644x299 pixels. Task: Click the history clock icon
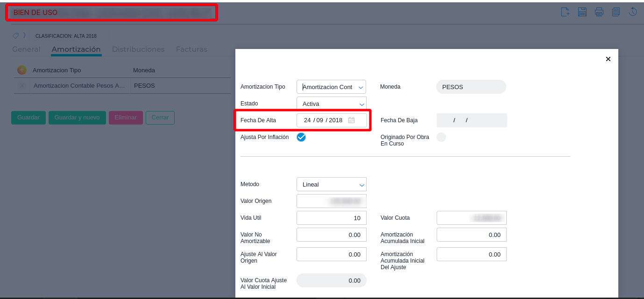633,12
